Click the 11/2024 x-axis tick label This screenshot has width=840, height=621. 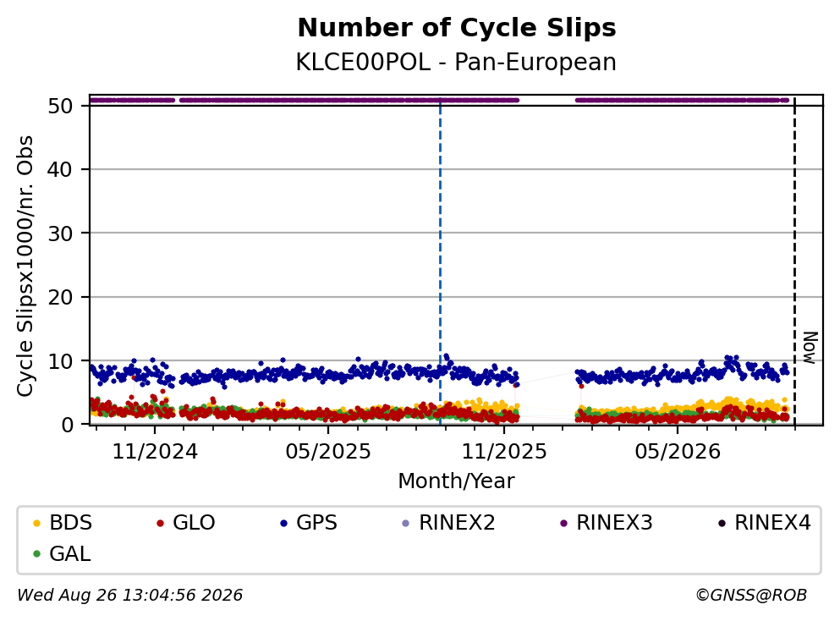point(155,453)
